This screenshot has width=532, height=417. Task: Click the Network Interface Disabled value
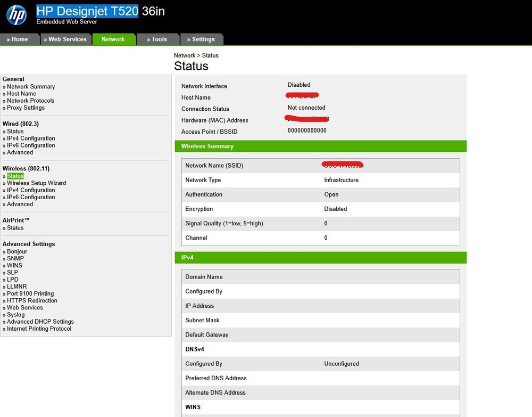coord(299,85)
